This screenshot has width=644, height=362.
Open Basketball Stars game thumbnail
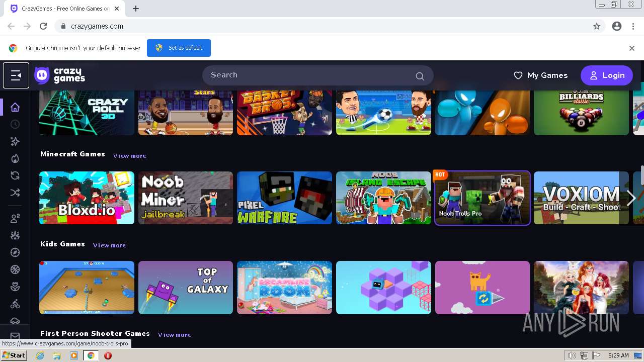186,113
